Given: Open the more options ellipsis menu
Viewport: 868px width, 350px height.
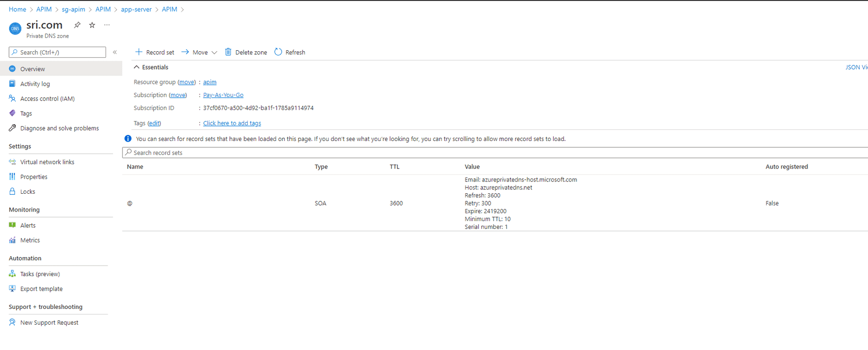Looking at the screenshot, I should click(107, 25).
